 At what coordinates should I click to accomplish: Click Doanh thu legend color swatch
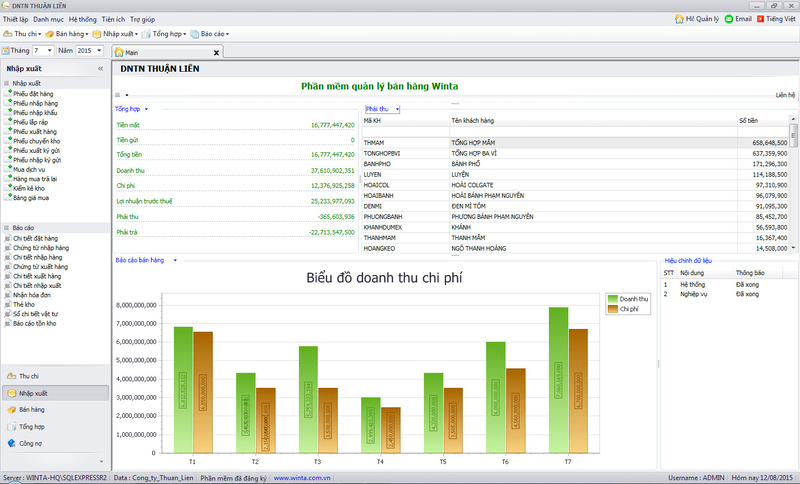[613, 299]
